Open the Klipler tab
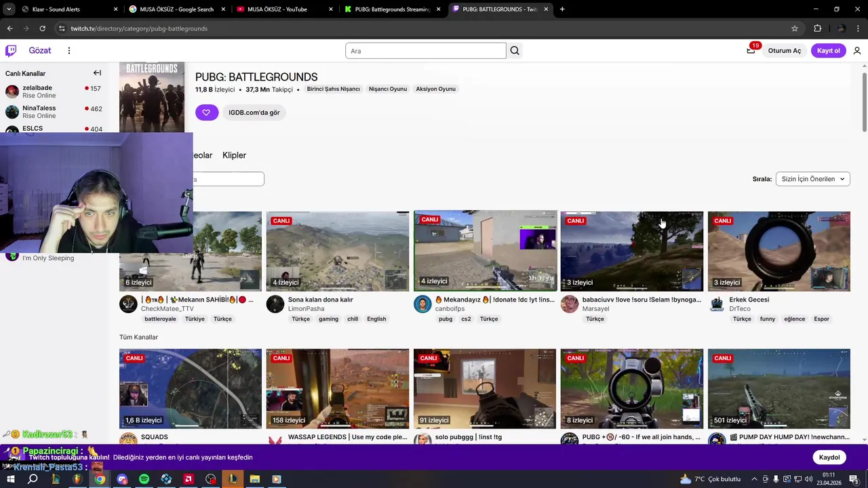The image size is (868, 488). coord(234,155)
